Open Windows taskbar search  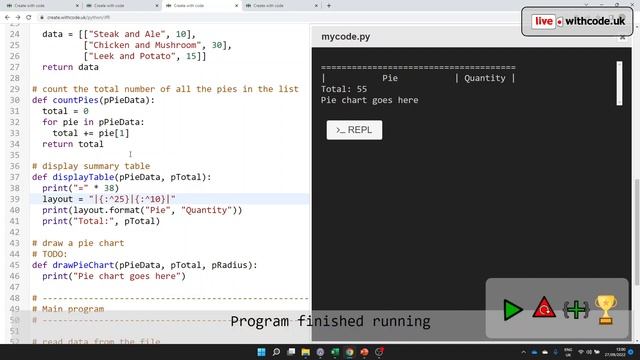pos(276,352)
